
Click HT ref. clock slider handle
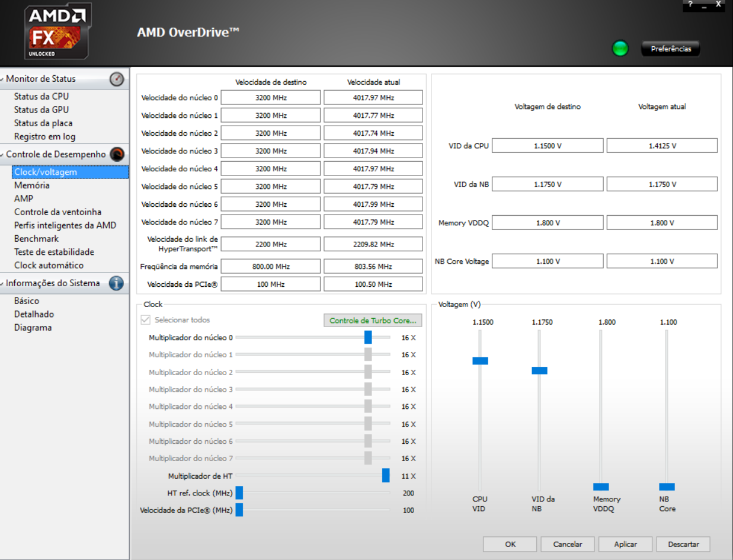coord(239,493)
